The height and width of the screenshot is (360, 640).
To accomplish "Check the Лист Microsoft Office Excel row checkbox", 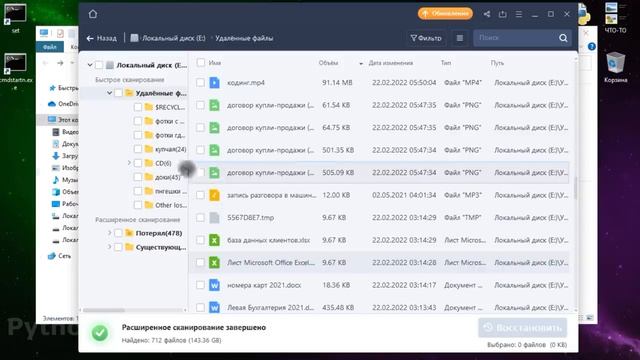I will pos(200,262).
